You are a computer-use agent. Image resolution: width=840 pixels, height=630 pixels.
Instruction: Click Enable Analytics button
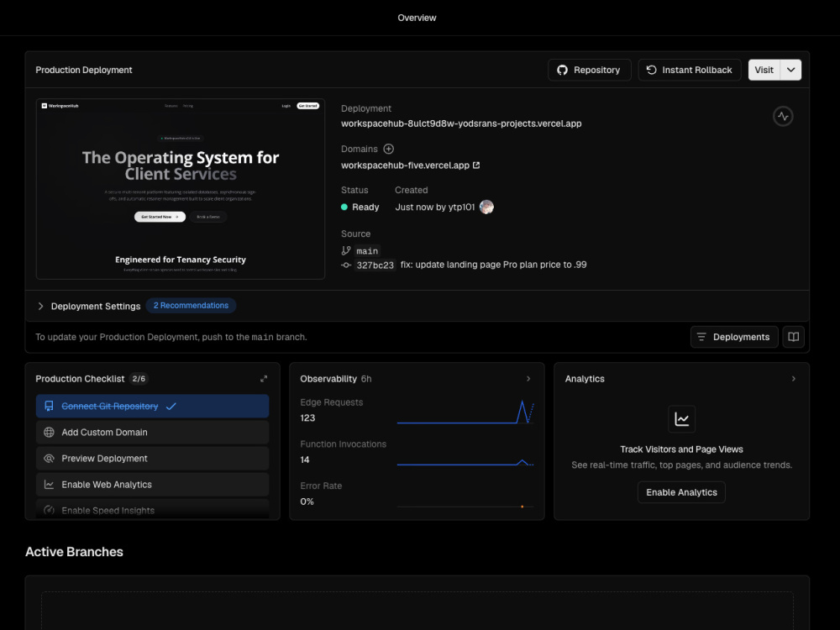tap(681, 492)
